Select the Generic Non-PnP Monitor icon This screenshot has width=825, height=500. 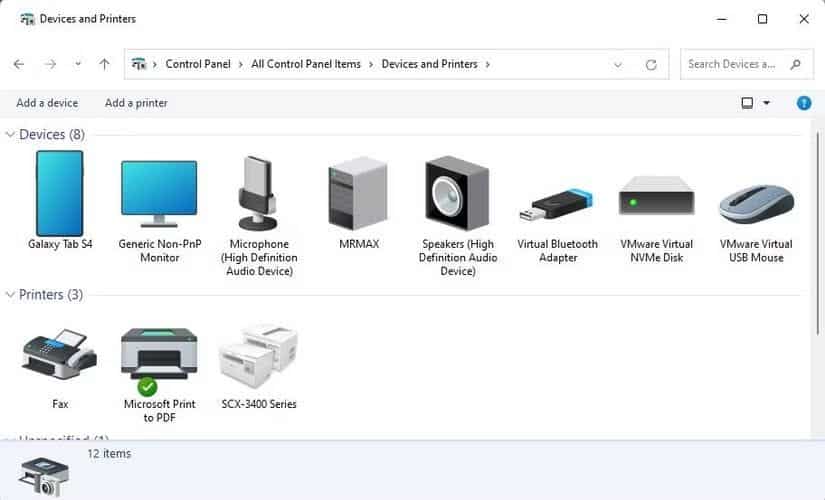(x=159, y=194)
